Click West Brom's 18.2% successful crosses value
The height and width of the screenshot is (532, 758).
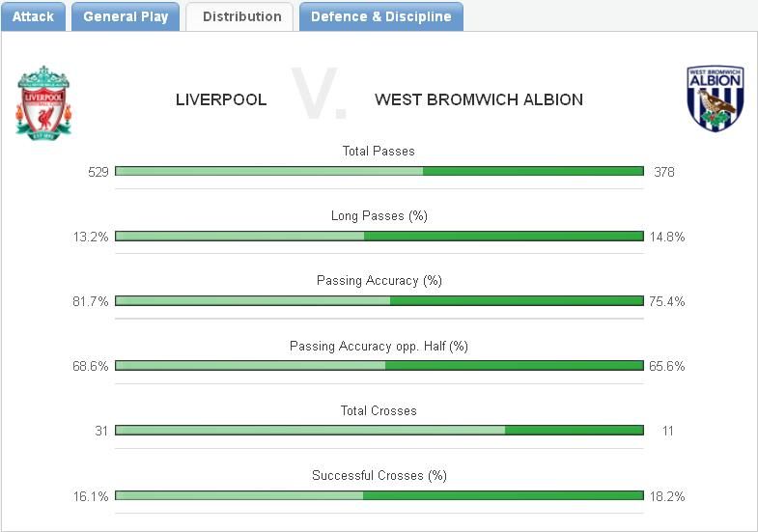click(668, 495)
